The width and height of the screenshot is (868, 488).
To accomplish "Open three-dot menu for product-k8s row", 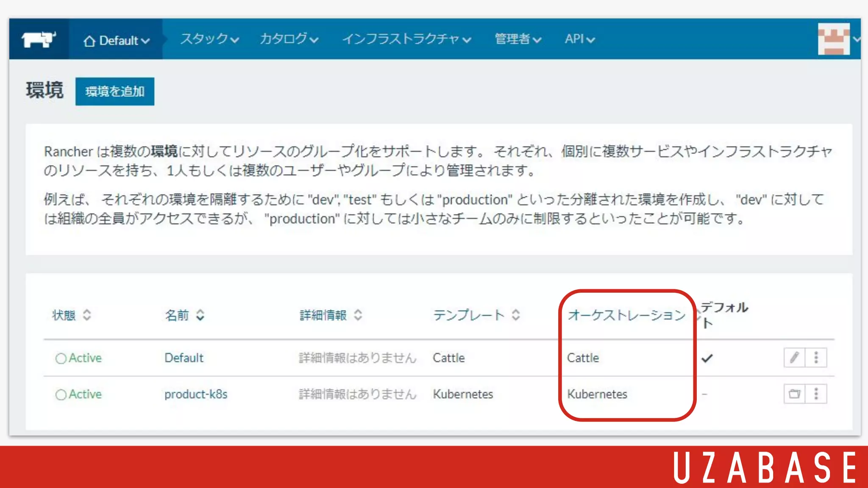I will [x=816, y=394].
